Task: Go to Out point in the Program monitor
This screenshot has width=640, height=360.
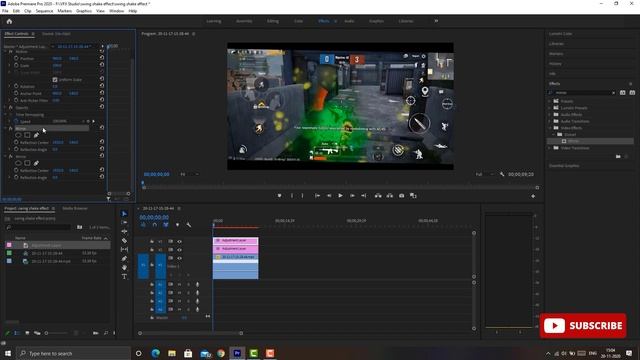Action: coord(364,196)
